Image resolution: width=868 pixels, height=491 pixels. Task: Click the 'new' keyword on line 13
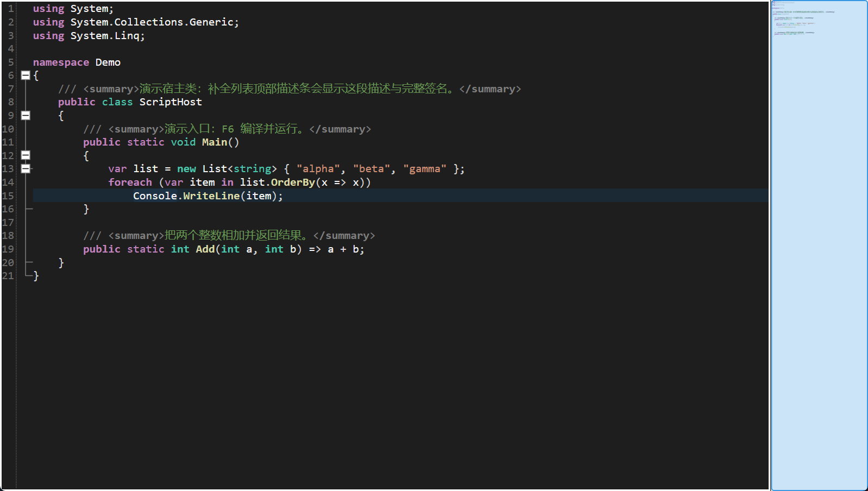coord(186,169)
